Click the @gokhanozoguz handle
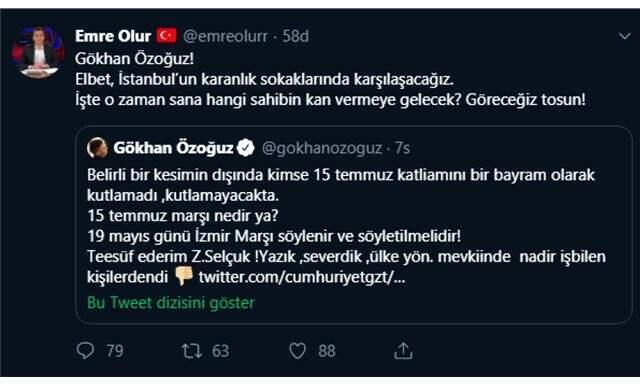This screenshot has width=640, height=384. tap(322, 148)
